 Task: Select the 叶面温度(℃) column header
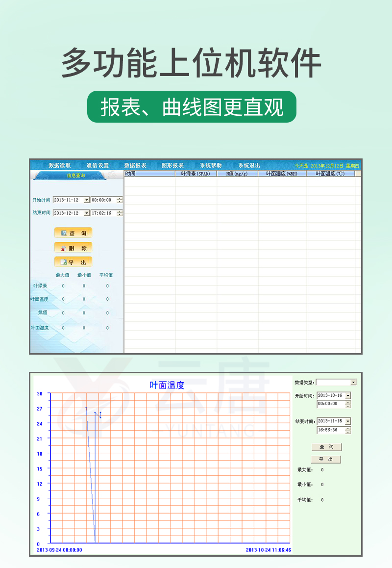click(330, 174)
